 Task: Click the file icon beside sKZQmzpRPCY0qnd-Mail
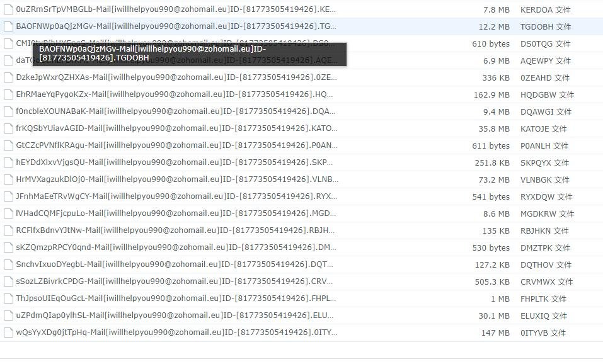(x=8, y=247)
